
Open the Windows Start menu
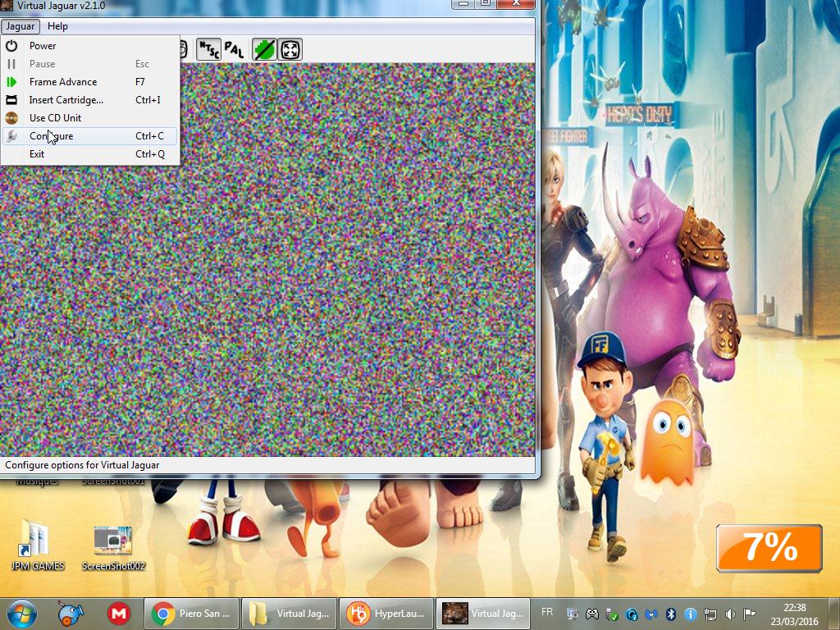(22, 614)
